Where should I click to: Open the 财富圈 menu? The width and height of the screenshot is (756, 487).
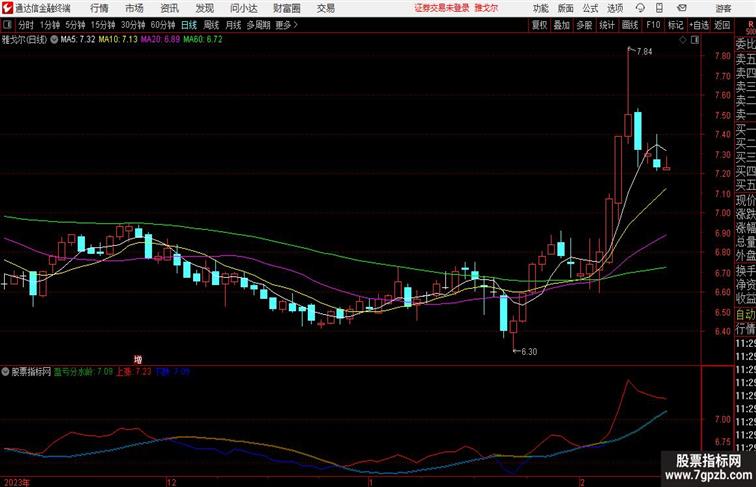tap(286, 8)
